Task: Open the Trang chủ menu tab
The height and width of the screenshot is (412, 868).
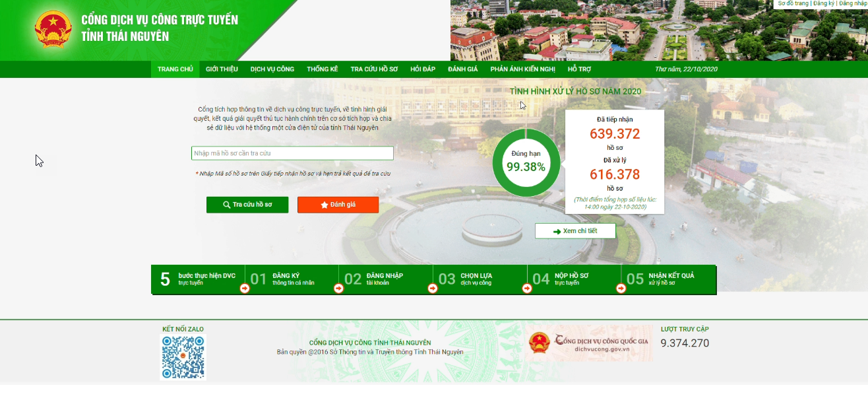Action: (x=175, y=69)
